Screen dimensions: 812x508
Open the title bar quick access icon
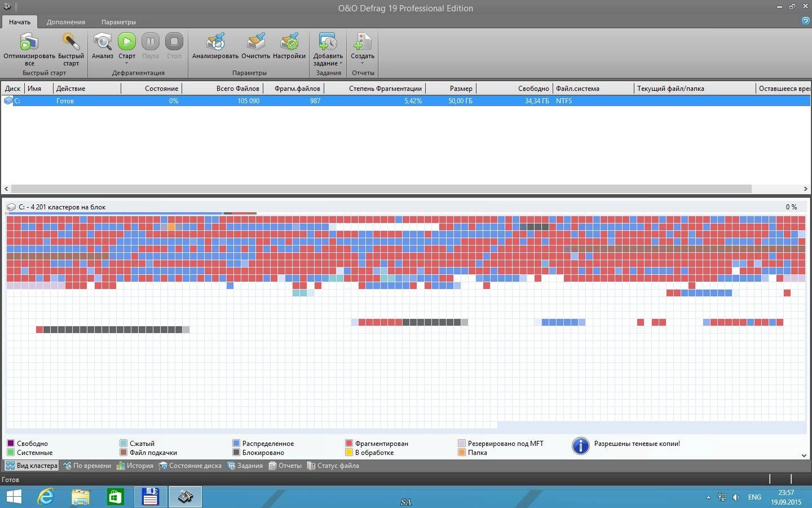tap(7, 7)
